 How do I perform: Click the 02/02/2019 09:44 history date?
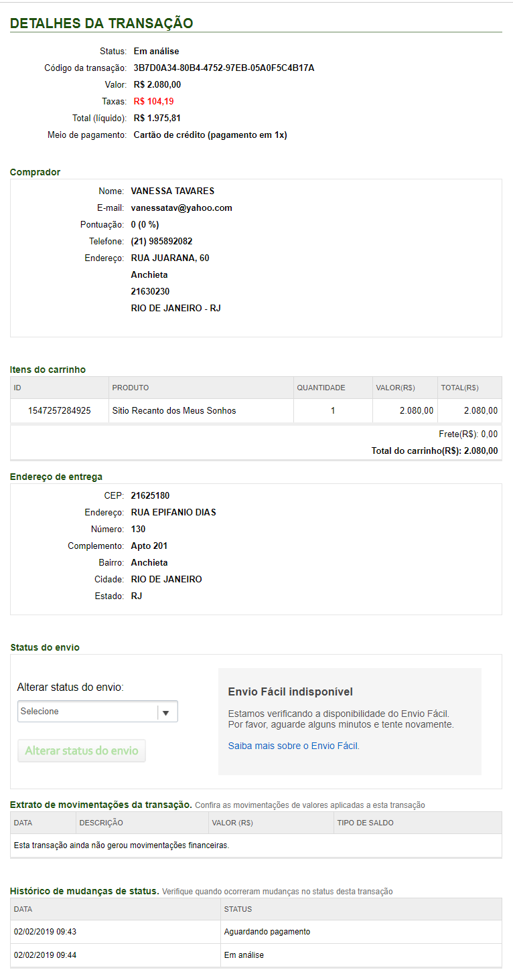click(45, 955)
